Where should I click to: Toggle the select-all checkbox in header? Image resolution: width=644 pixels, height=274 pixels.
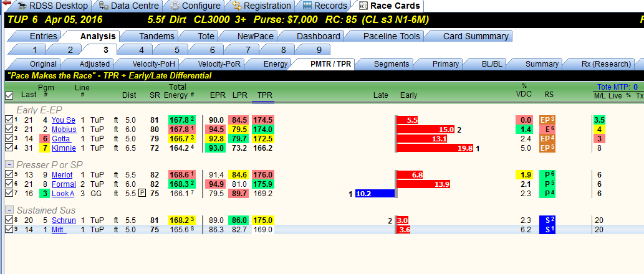(9, 95)
